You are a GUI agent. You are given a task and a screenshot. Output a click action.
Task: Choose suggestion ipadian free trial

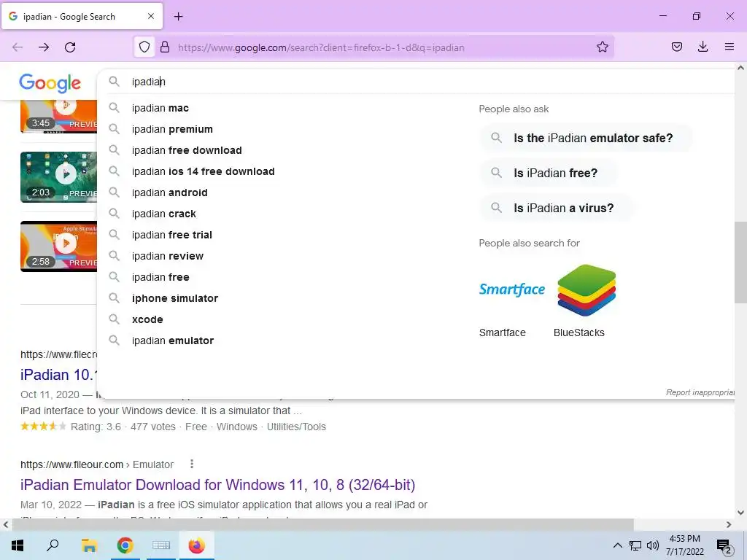click(x=171, y=235)
